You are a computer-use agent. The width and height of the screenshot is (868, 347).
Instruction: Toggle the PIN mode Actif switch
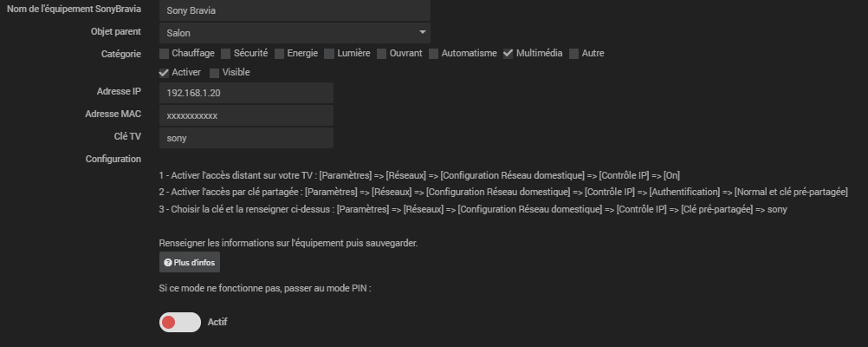click(x=179, y=323)
